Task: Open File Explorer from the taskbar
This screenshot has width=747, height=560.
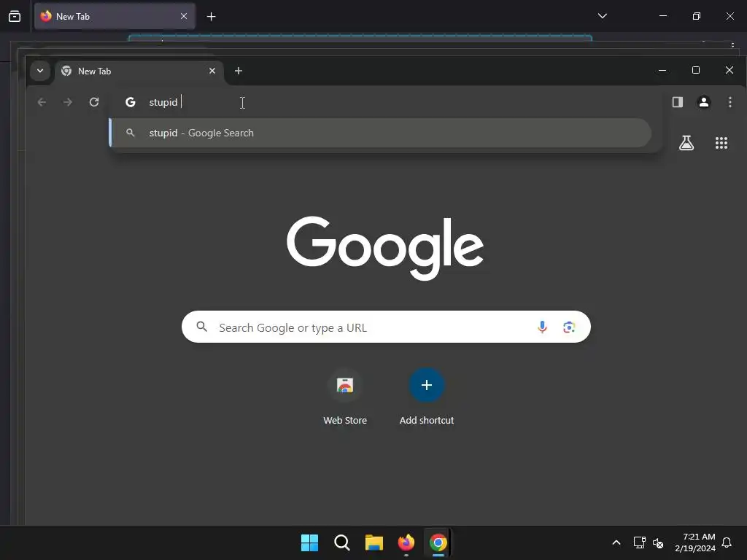Action: pyautogui.click(x=374, y=542)
